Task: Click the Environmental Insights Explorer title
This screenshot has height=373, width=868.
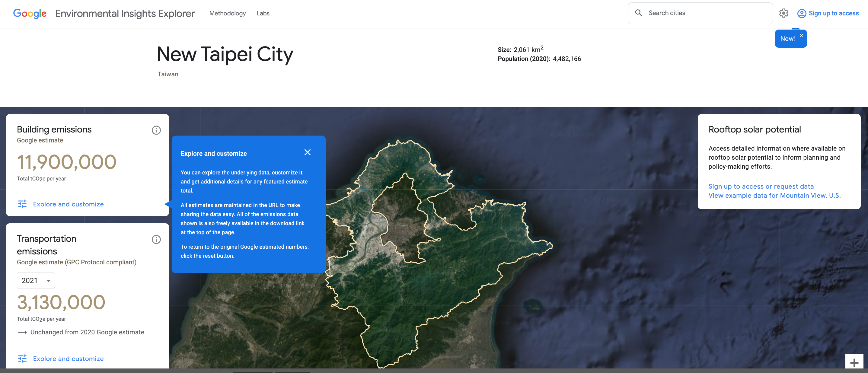Action: coord(125,14)
